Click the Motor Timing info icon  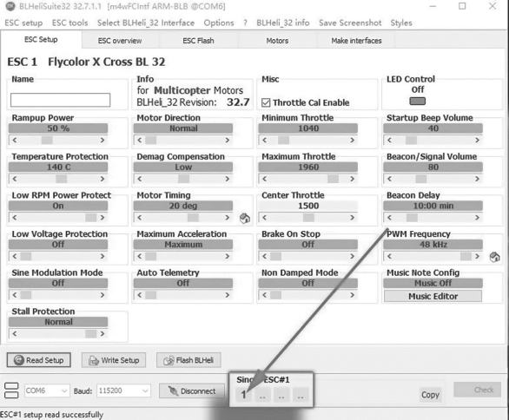(245, 219)
